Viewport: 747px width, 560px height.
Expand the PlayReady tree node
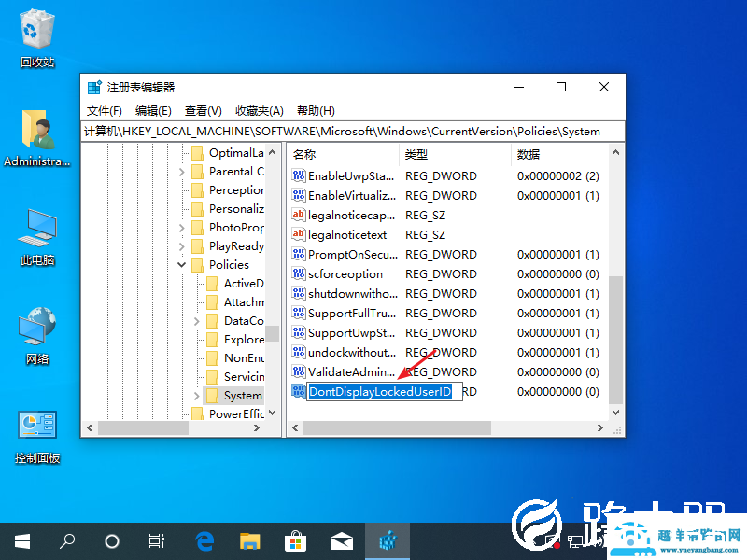click(181, 246)
